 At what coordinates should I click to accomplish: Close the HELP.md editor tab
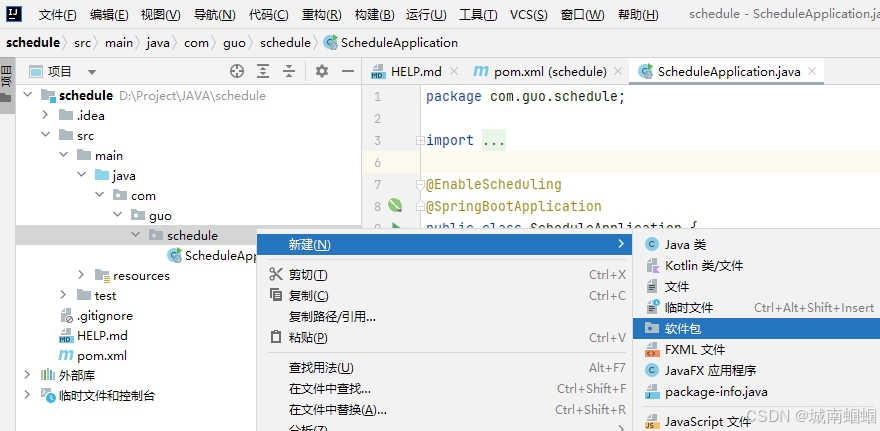point(454,71)
